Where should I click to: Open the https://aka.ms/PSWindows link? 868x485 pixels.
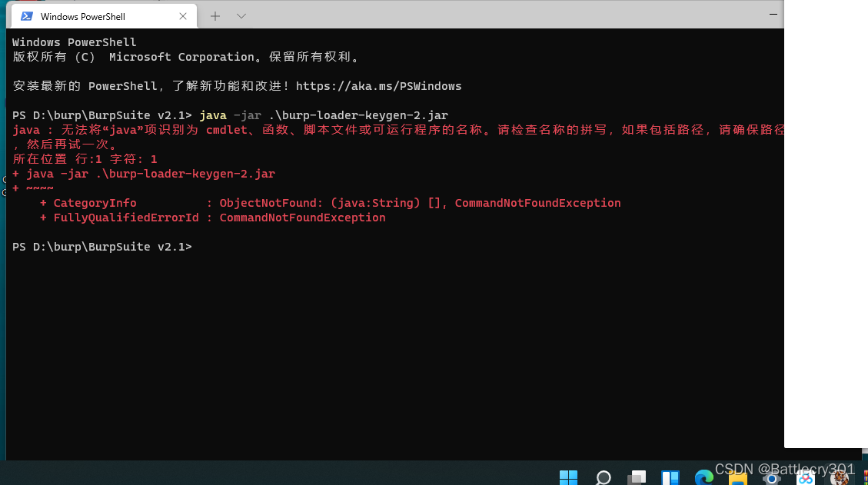point(378,86)
